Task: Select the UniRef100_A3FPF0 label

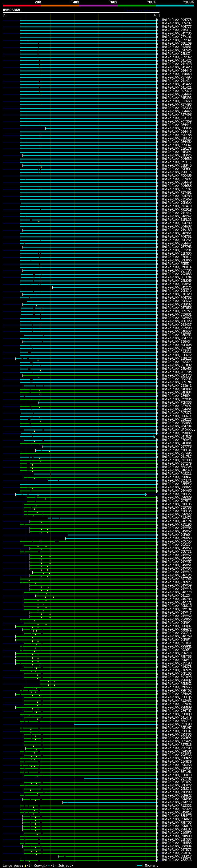Action: point(177,483)
